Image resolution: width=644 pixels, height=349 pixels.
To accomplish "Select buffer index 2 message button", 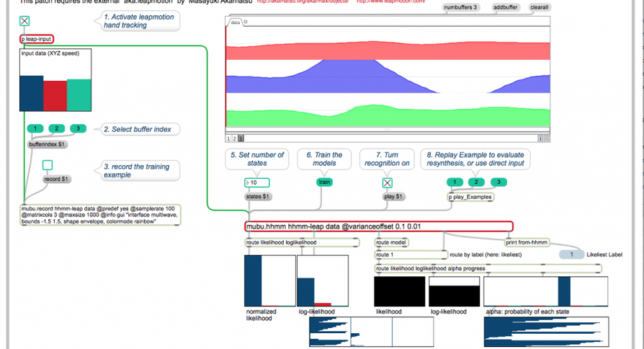I will tap(57, 128).
